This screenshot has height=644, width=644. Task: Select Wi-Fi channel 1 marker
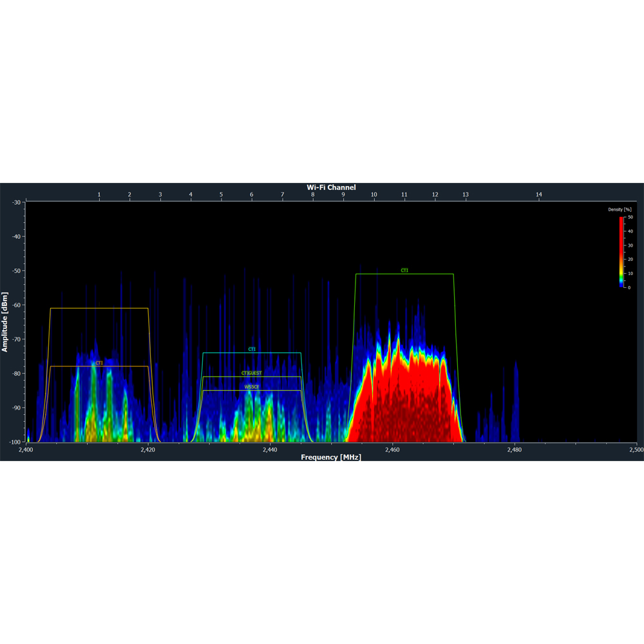(99, 194)
